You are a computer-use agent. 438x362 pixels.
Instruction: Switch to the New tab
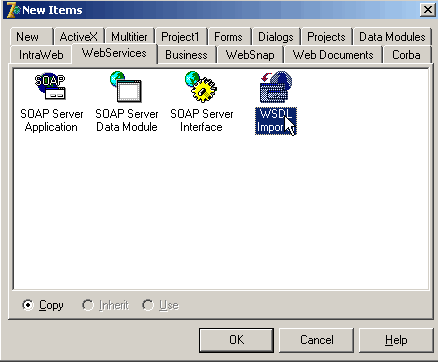click(27, 37)
